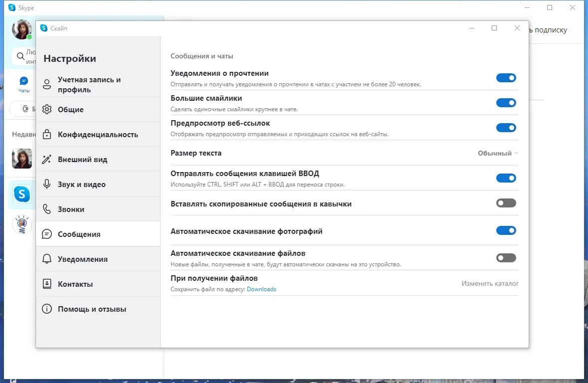
Task: Close the Скайп settings window
Action: click(517, 28)
